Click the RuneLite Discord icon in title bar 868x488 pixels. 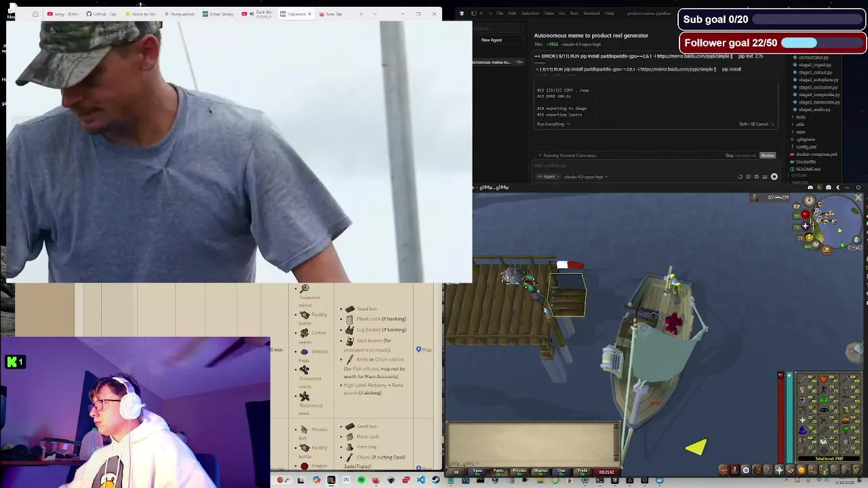pyautogui.click(x=810, y=187)
